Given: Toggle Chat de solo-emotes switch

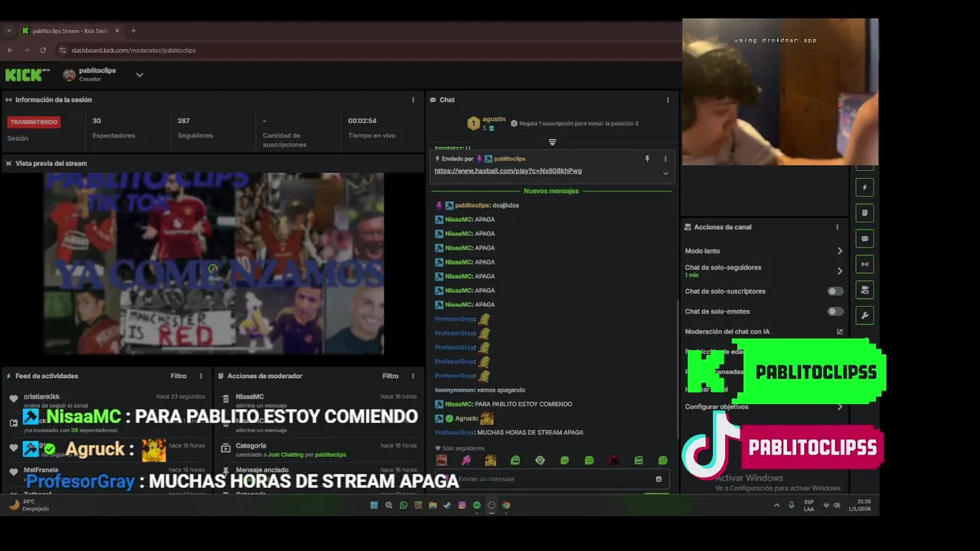Looking at the screenshot, I should pos(835,311).
